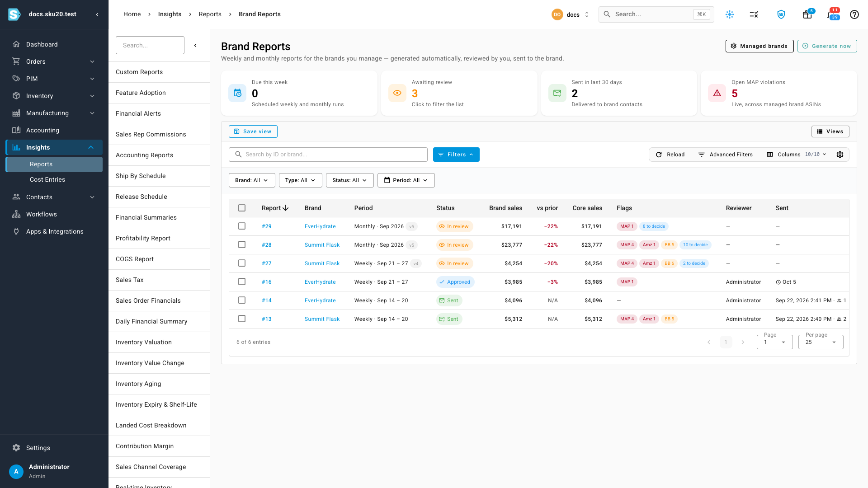Click the Dashboard home icon in sidebar

[16, 44]
